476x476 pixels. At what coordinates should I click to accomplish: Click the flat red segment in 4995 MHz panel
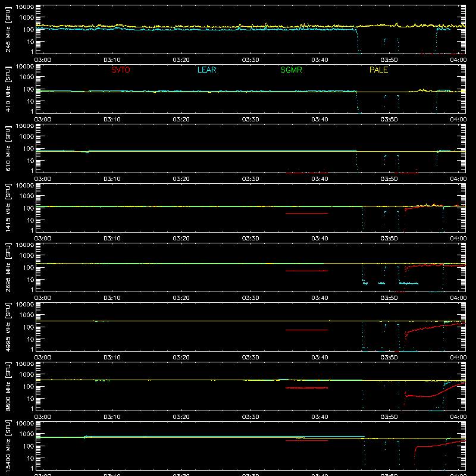pyautogui.click(x=306, y=330)
